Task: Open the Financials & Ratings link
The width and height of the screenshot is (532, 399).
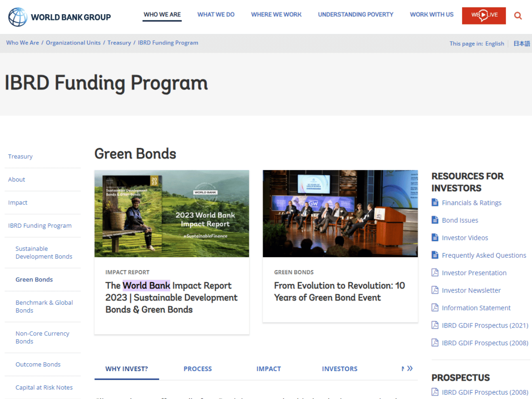Action: click(x=472, y=203)
